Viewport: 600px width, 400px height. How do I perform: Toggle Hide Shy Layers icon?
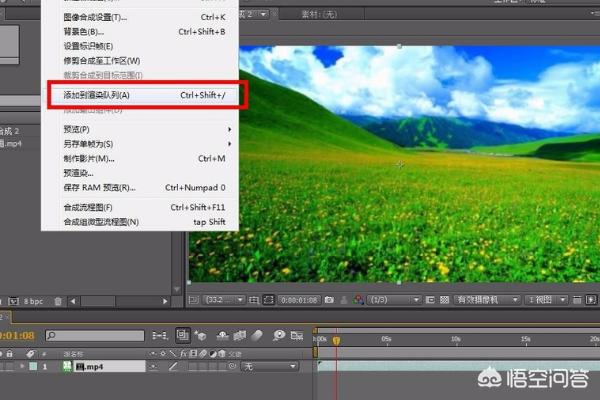222,336
